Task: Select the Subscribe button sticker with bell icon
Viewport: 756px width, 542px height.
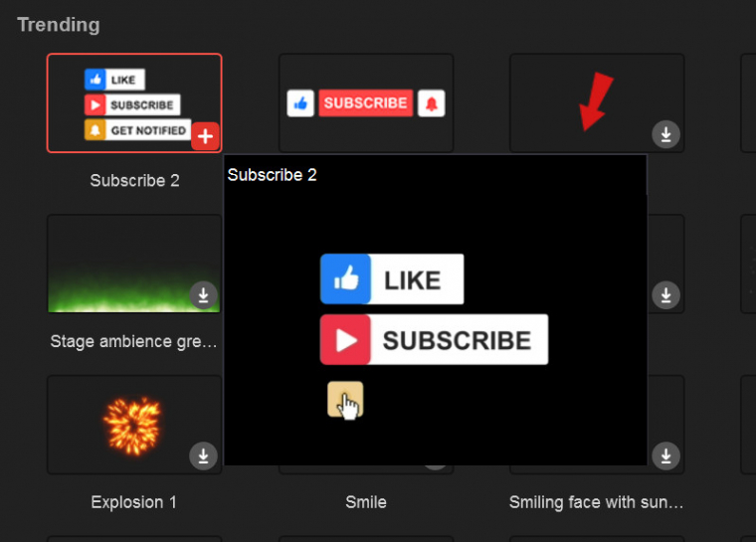Action: point(366,103)
